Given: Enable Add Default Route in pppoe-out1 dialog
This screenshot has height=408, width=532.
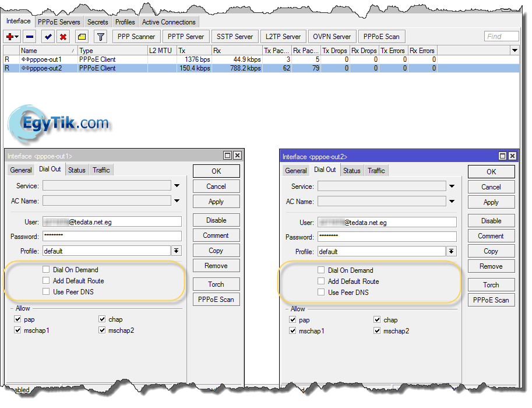Looking at the screenshot, I should pyautogui.click(x=46, y=281).
